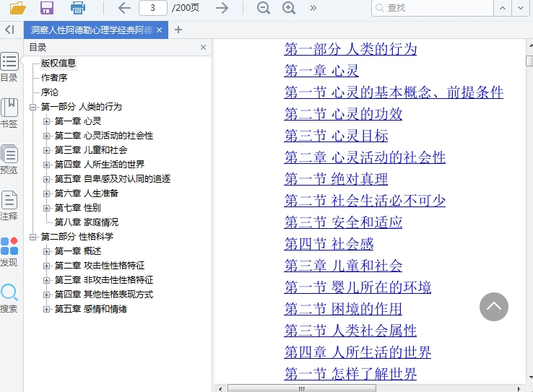Find next match with down arrow
The height and width of the screenshot is (392, 533).
(x=521, y=8)
